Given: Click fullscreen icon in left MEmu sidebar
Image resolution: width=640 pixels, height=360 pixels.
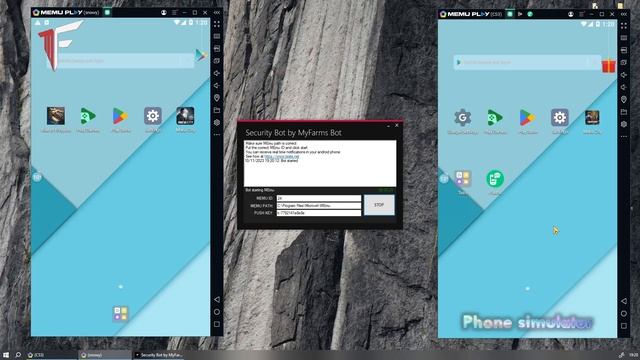Looking at the screenshot, I should click(x=217, y=24).
